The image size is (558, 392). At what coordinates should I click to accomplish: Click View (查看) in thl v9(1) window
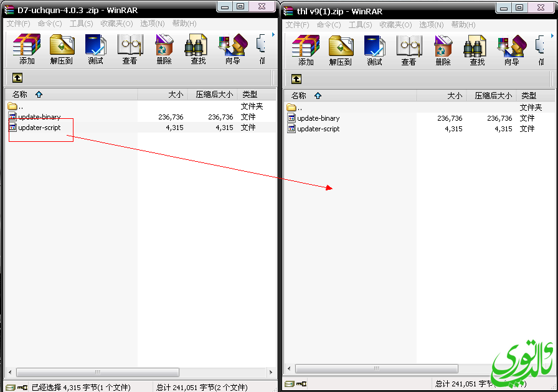tap(409, 50)
